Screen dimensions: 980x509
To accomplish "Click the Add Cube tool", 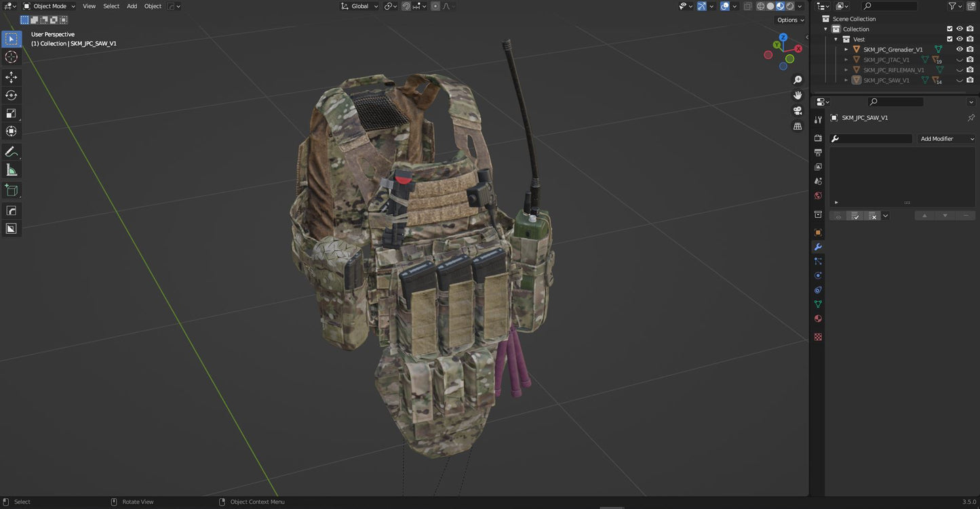I will [11, 190].
